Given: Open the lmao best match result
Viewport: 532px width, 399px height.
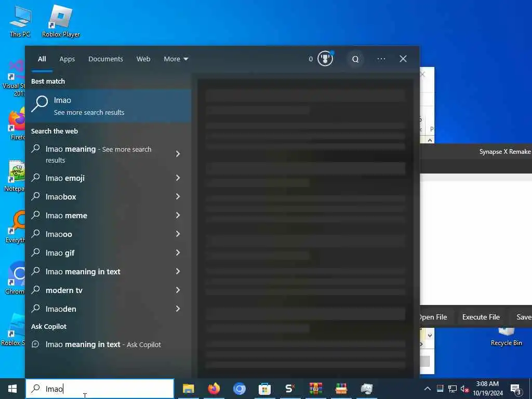Looking at the screenshot, I should 109,106.
